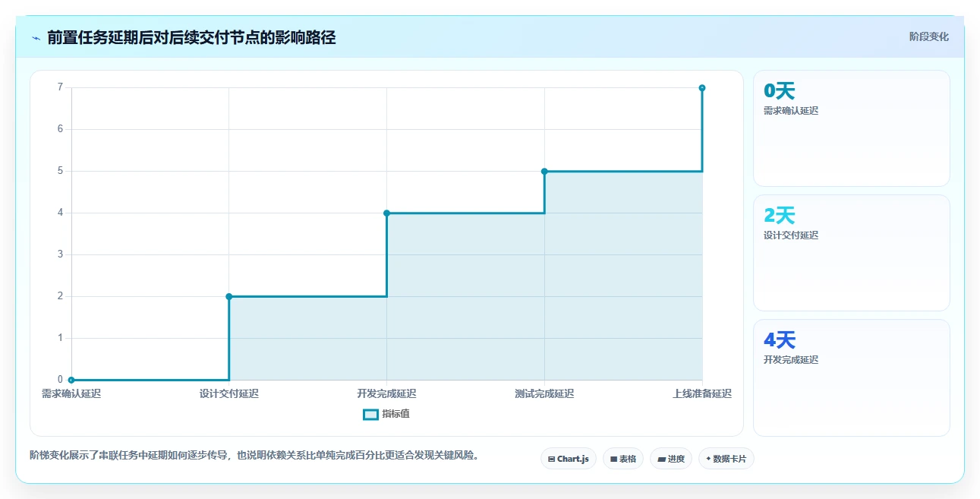Image resolution: width=980 pixels, height=499 pixels.
Task: Click the data point at 测试完成延迟 value 5
Action: tap(544, 171)
